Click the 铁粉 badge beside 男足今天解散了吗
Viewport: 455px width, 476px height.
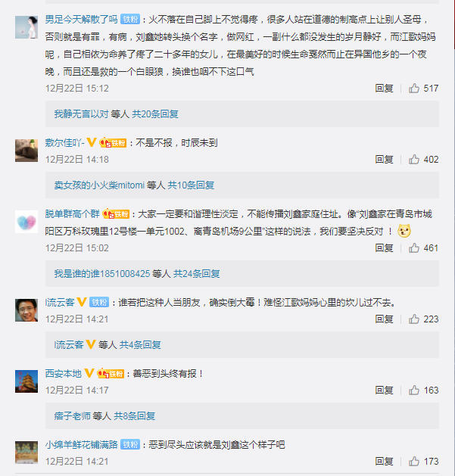click(130, 20)
